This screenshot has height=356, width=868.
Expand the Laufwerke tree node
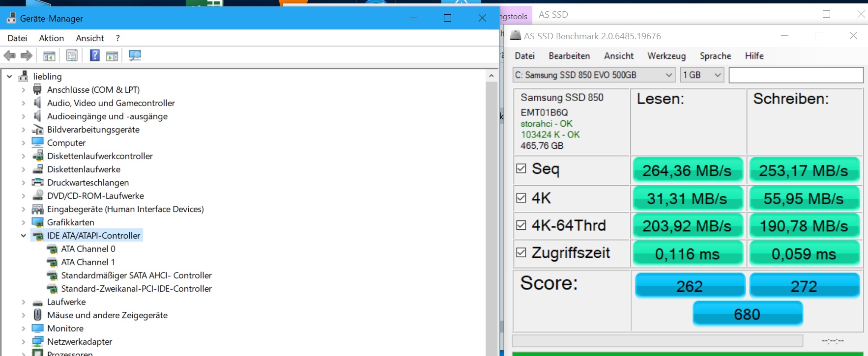[24, 302]
